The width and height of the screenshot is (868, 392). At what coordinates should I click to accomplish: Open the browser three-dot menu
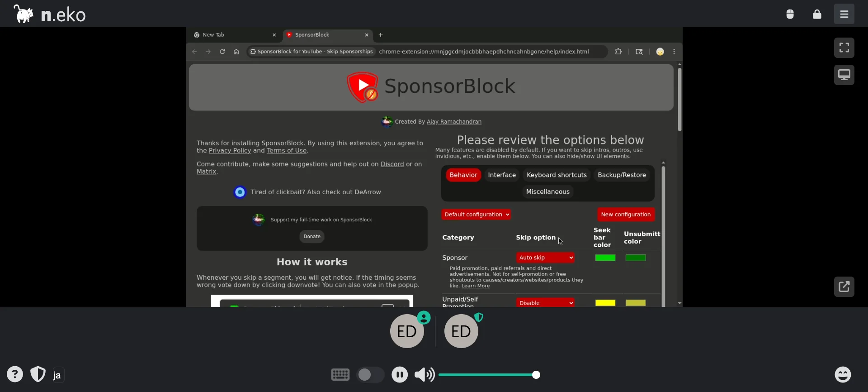coord(674,52)
